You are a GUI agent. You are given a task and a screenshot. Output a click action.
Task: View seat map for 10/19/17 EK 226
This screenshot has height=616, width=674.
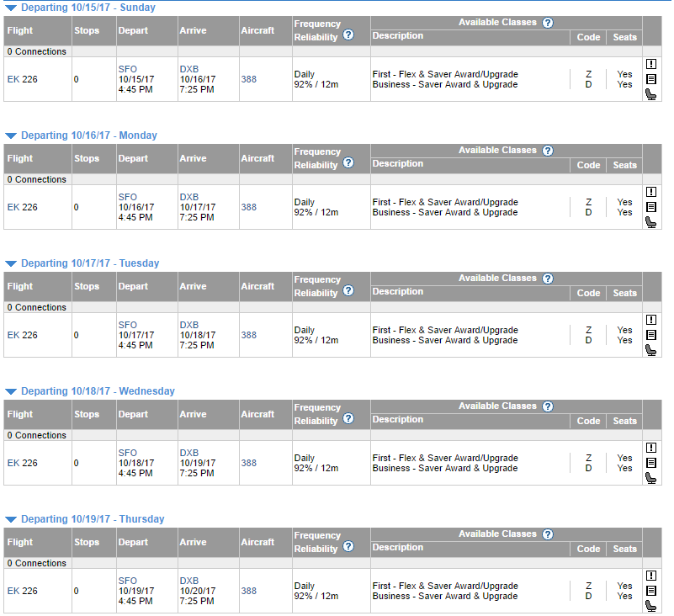(650, 606)
